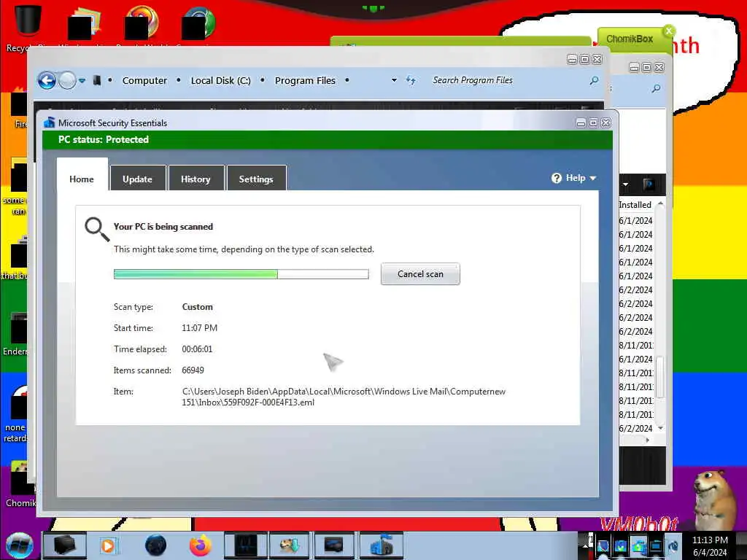
Task: Click the time elapsed value 00:06:01
Action: [x=197, y=349]
